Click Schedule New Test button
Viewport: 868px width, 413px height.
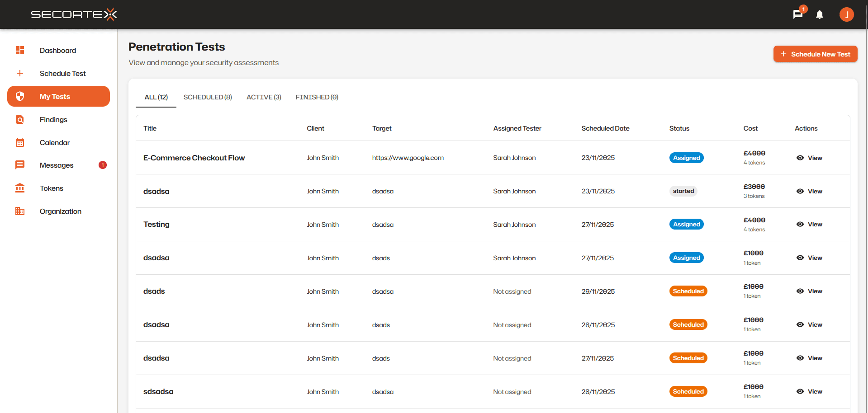pyautogui.click(x=815, y=54)
